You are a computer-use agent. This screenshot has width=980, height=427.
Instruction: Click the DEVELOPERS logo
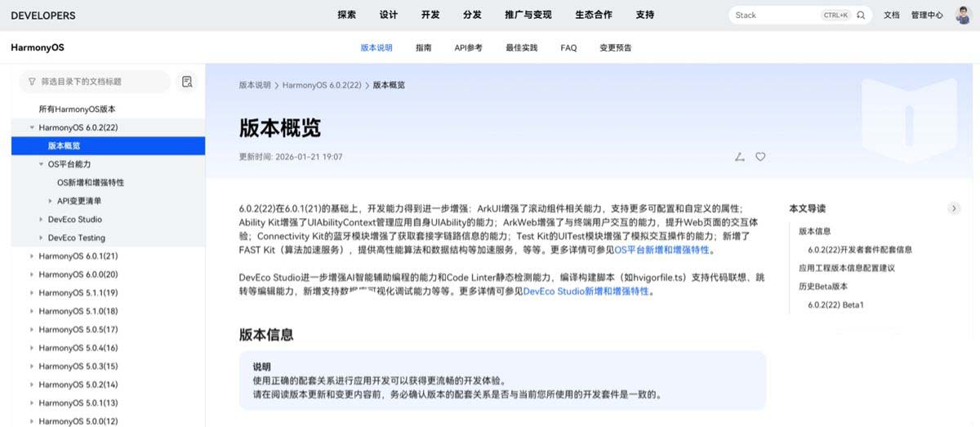pyautogui.click(x=43, y=15)
